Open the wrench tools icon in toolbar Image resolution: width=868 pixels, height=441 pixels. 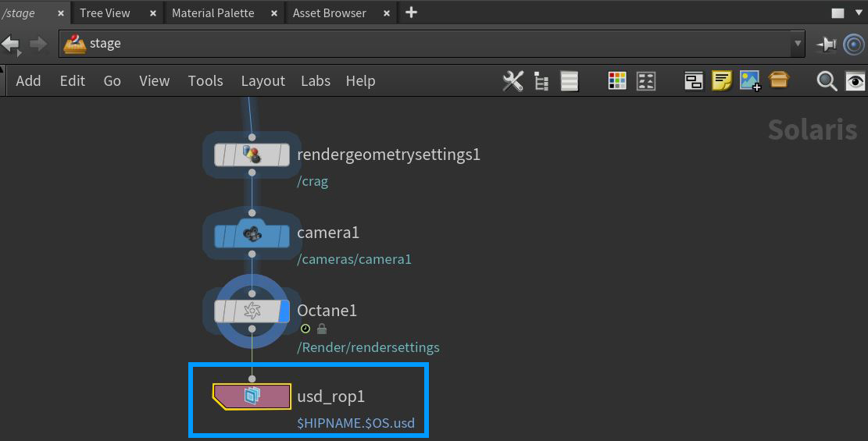513,81
